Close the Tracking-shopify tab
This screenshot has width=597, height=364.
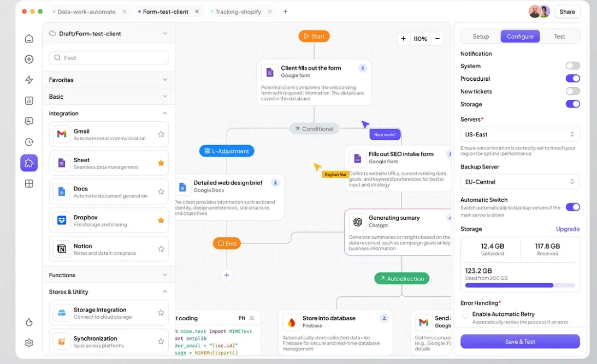tap(270, 11)
